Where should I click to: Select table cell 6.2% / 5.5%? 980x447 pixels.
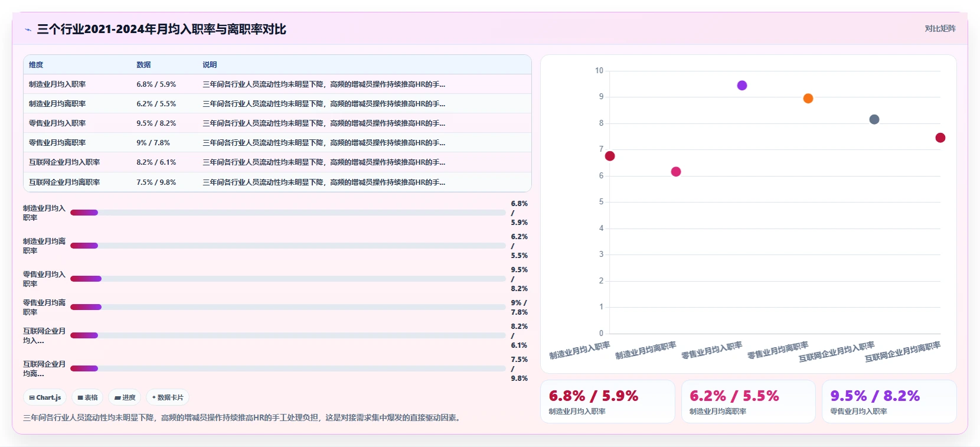(156, 103)
